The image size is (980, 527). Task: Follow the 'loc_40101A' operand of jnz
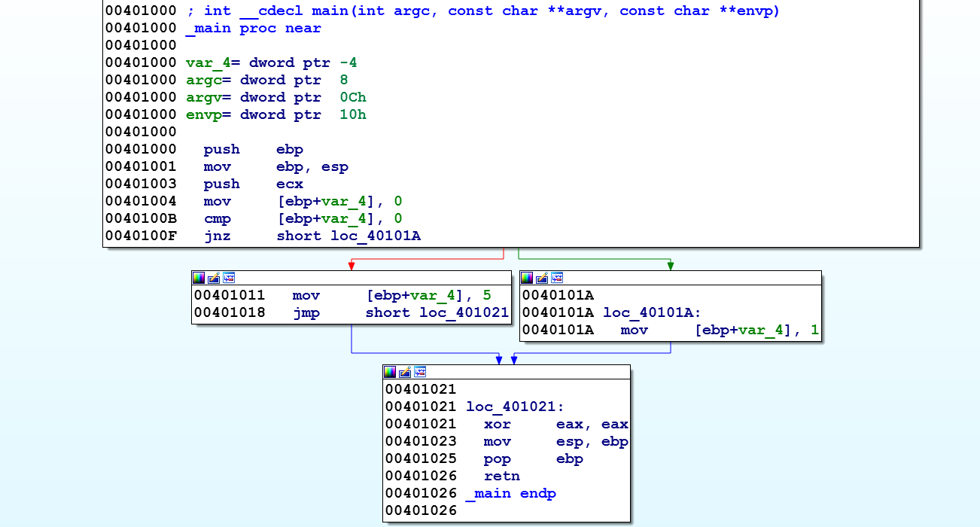(376, 236)
